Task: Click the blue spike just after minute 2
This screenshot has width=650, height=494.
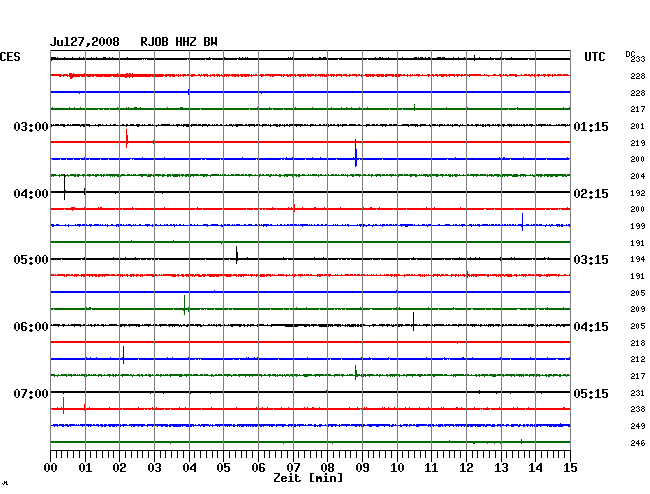Action: [123, 355]
